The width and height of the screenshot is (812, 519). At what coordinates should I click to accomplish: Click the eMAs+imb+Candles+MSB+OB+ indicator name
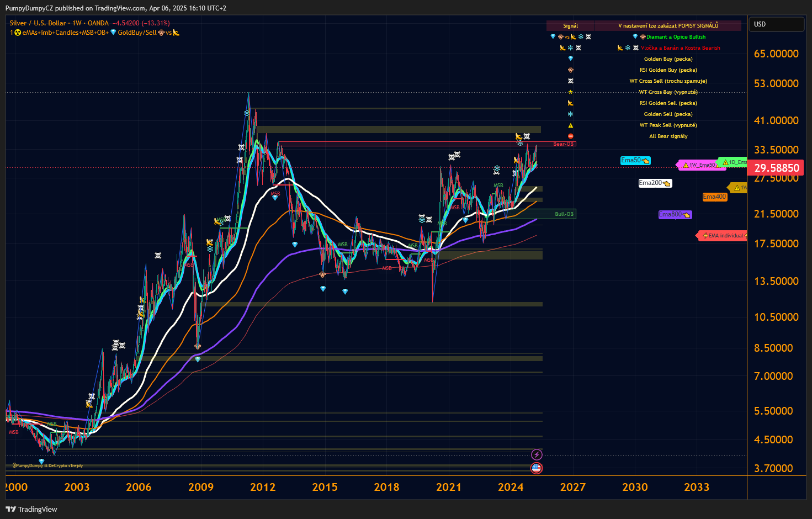click(66, 33)
